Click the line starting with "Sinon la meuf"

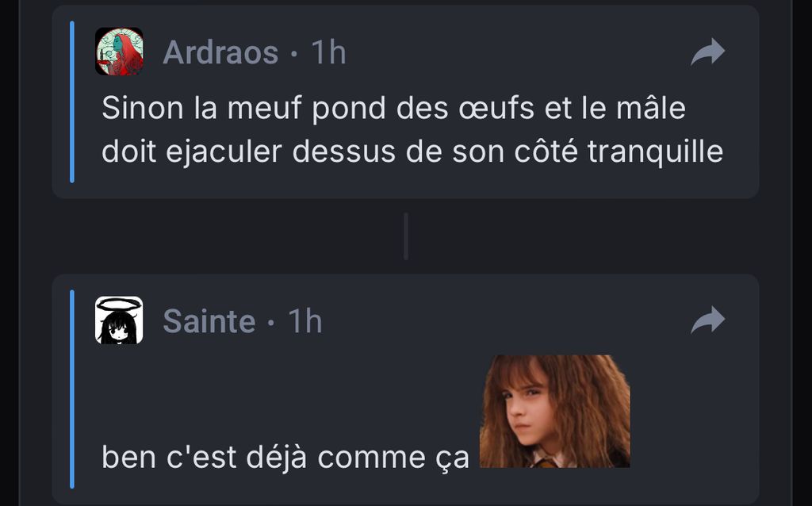point(393,109)
